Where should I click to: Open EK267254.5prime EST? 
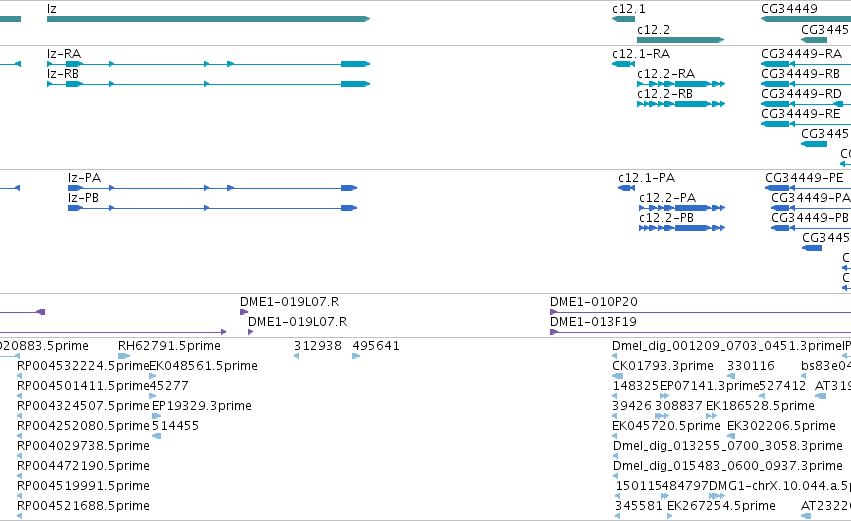click(670, 516)
